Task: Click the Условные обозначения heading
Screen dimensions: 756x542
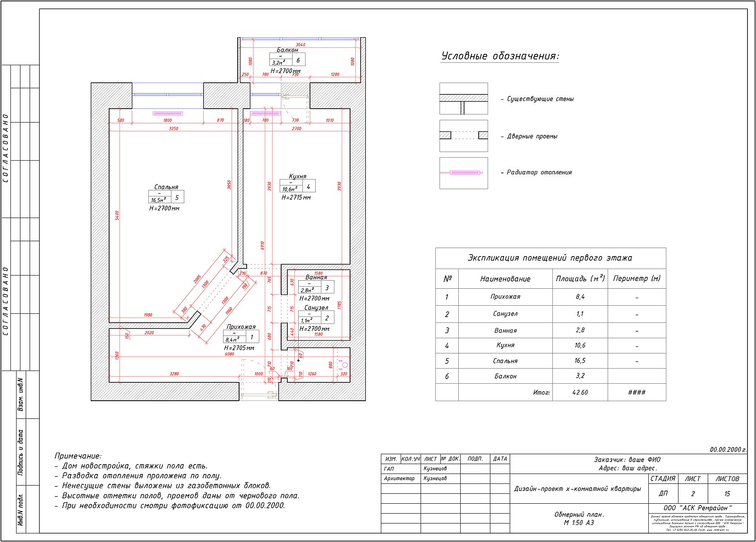Action: [500, 56]
